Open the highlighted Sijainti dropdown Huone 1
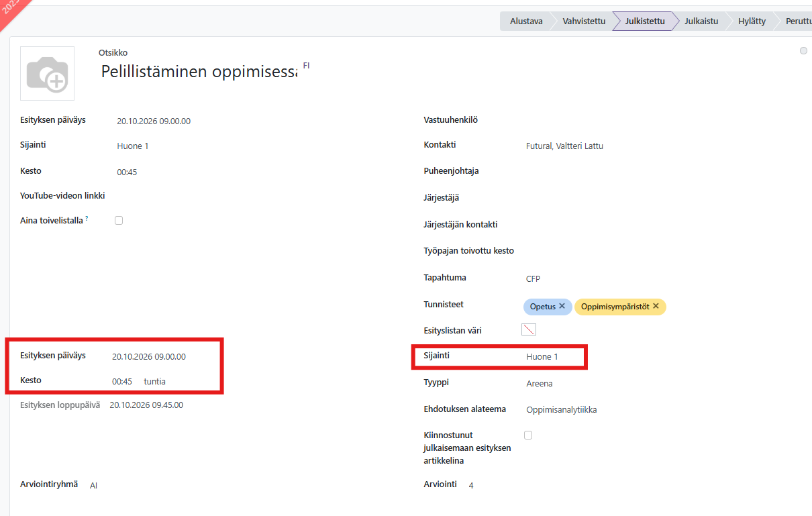 (x=542, y=357)
